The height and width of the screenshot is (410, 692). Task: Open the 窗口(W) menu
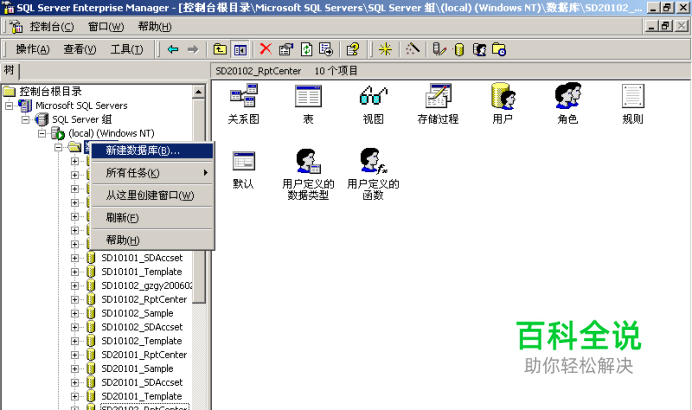click(x=106, y=27)
